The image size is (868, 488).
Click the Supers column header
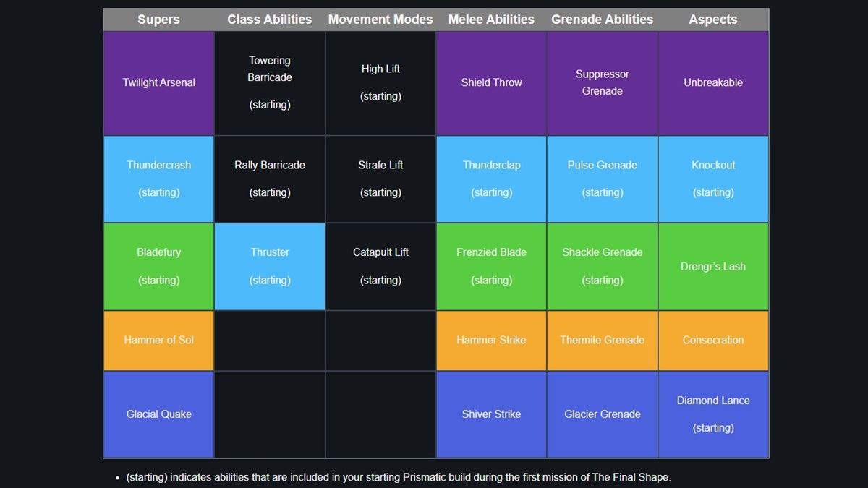pyautogui.click(x=159, y=20)
